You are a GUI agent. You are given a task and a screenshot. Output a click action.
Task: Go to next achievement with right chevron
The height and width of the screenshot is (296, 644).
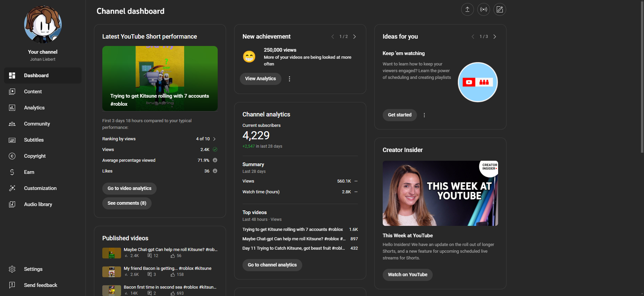355,37
